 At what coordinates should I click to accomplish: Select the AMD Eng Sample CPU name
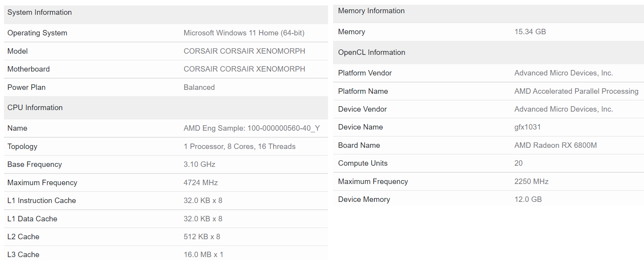click(x=252, y=128)
